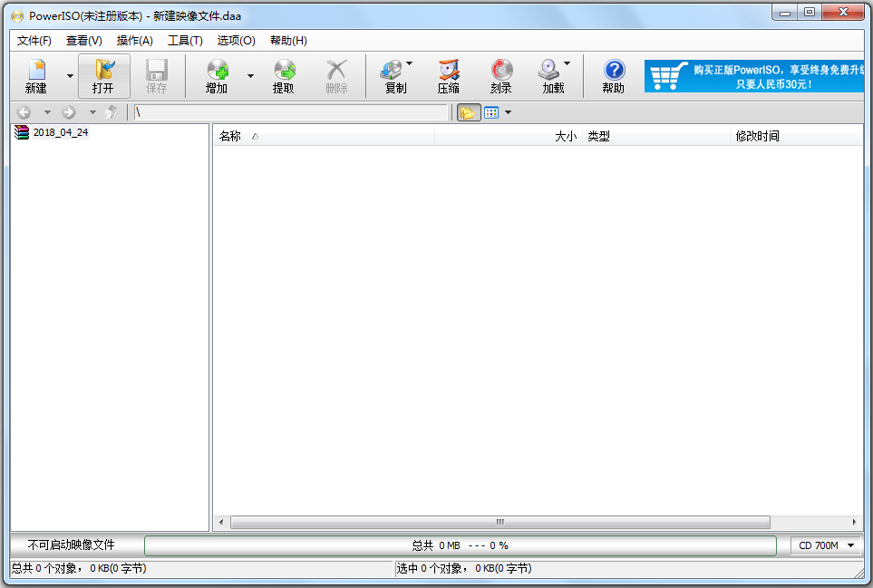The width and height of the screenshot is (873, 588).
Task: Expand the Add (增加) dropdown arrow
Action: click(x=250, y=76)
